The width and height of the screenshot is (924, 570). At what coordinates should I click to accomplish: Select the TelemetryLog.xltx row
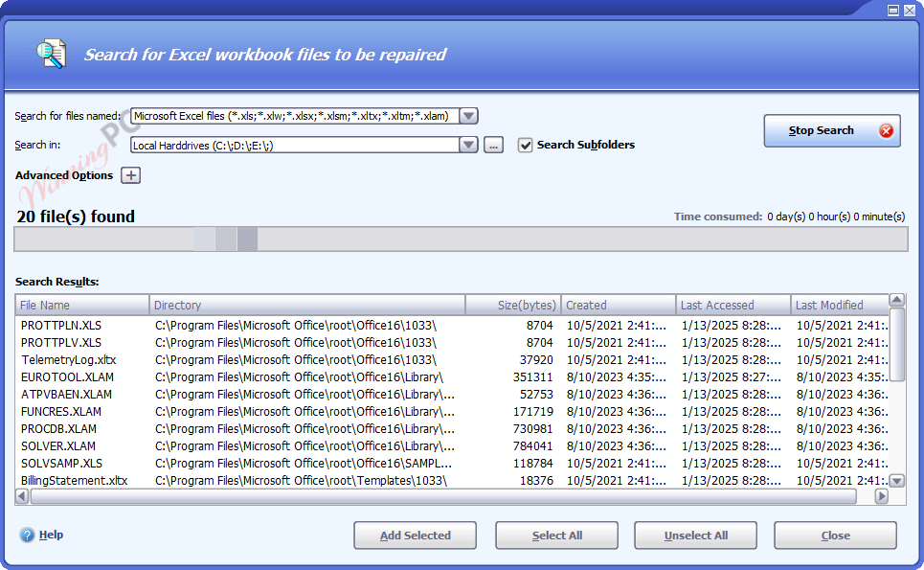(x=452, y=359)
